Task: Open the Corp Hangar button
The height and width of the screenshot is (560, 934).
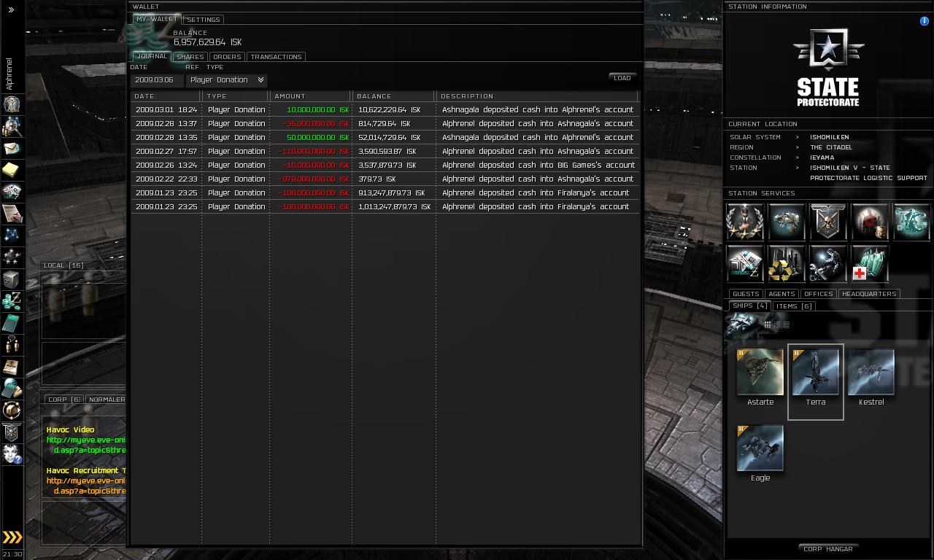Action: pos(828,549)
